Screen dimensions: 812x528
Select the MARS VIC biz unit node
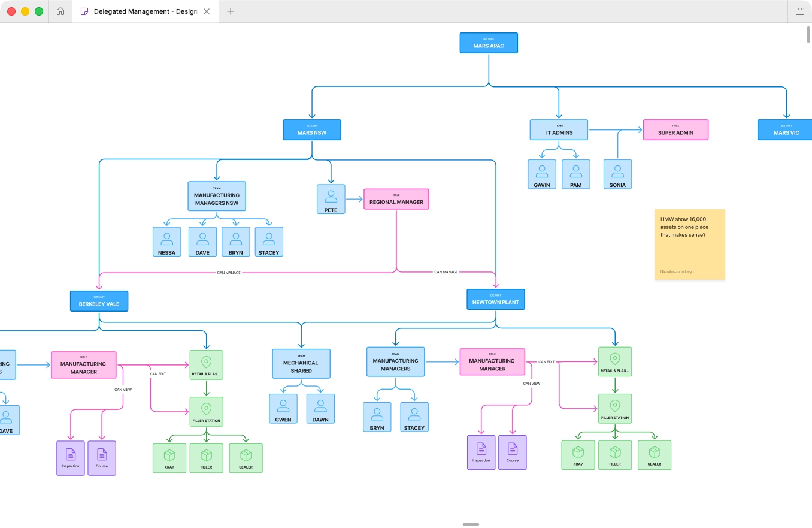(x=785, y=130)
